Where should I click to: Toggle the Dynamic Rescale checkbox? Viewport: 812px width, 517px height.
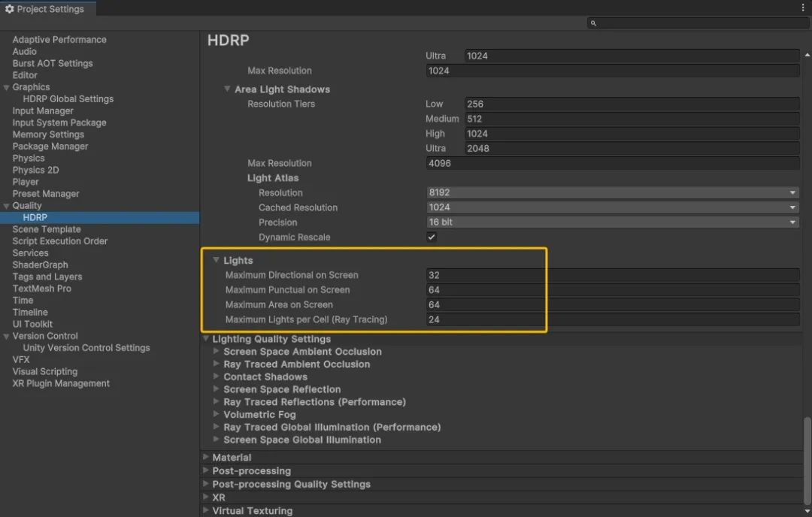click(432, 237)
